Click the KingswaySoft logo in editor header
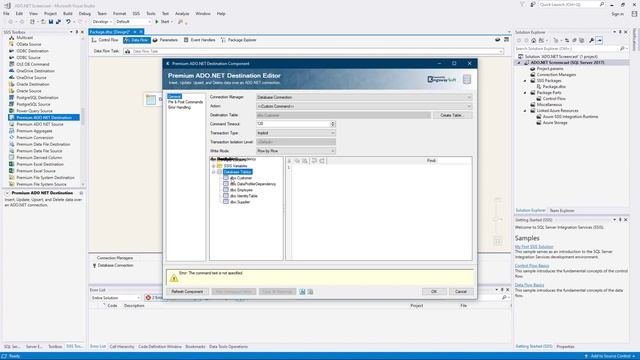The height and width of the screenshot is (360, 640). pos(442,79)
